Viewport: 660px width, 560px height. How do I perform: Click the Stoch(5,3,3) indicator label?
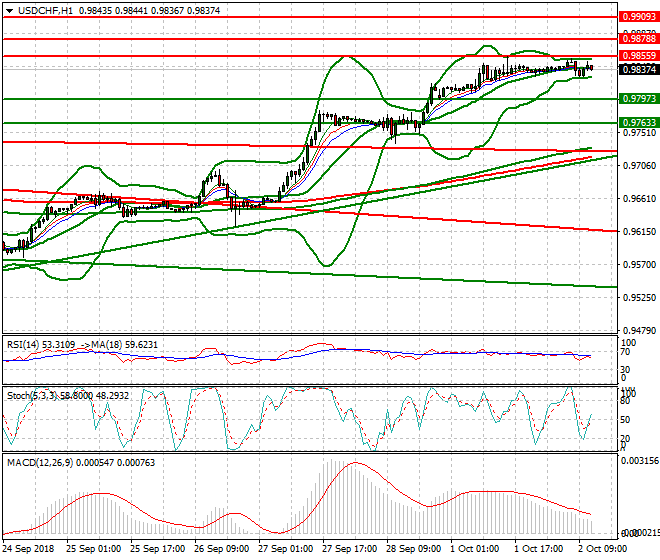click(x=32, y=396)
